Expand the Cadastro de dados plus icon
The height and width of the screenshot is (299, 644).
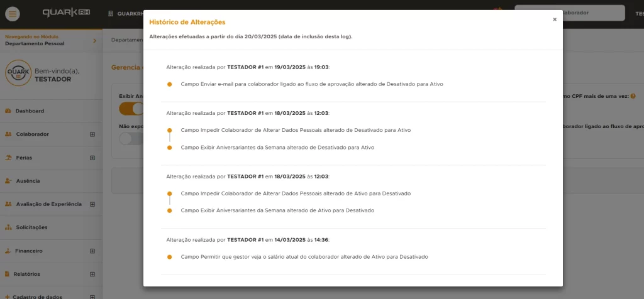[x=92, y=296]
